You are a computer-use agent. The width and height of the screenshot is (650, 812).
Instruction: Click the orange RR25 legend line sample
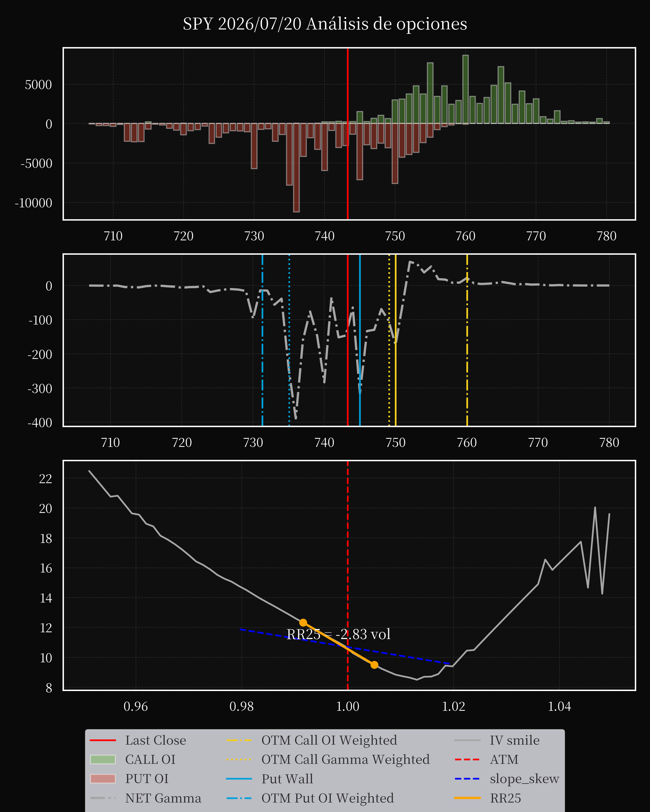[468, 798]
